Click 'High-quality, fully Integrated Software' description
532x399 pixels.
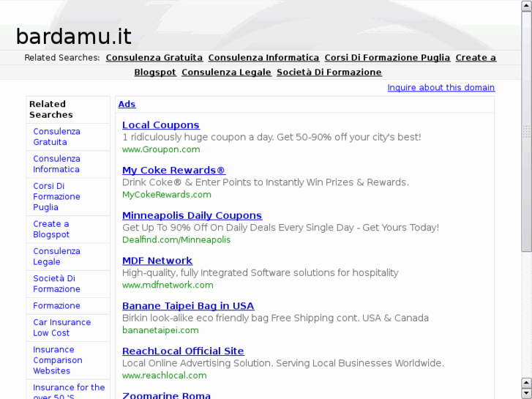tap(261, 272)
